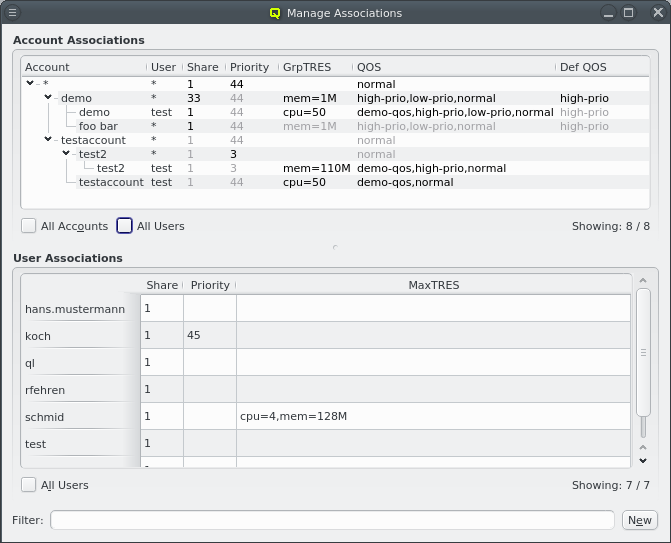Collapse the test2 account tree node
The image size is (671, 543).
coord(66,153)
